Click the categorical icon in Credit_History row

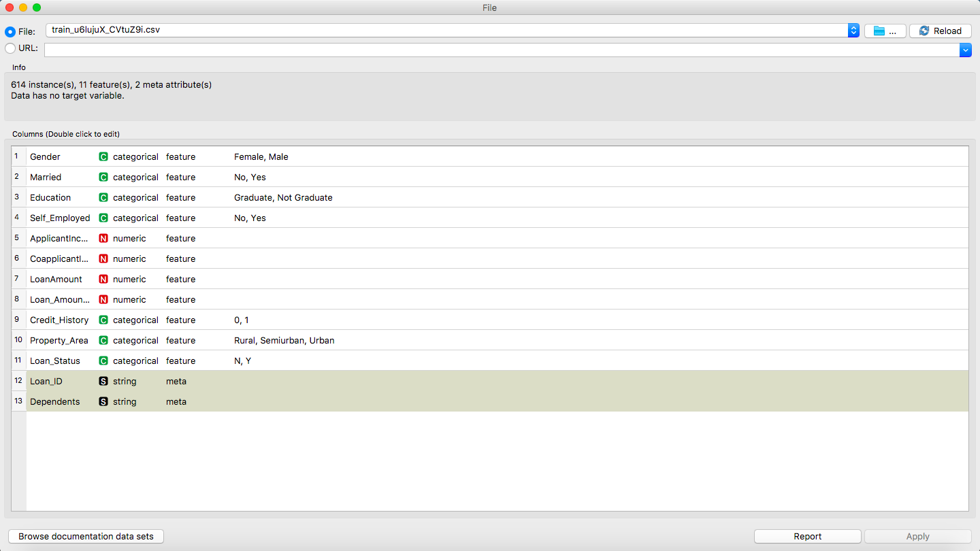(103, 320)
